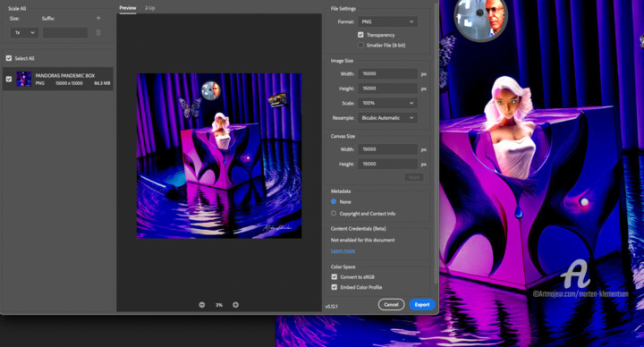Open the Resample Bicubic Automatic dropdown
This screenshot has width=644, height=347.
[x=387, y=118]
